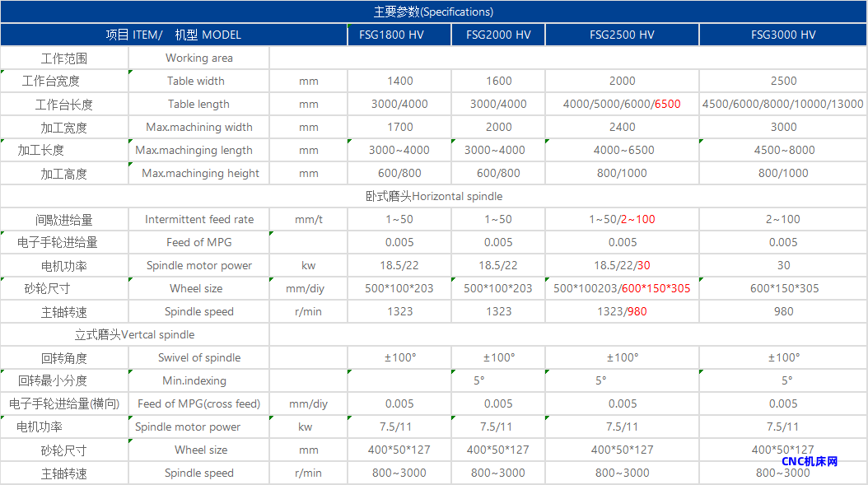The height and width of the screenshot is (485, 868).
Task: Select the FSG3000 HV model header
Action: (x=783, y=35)
